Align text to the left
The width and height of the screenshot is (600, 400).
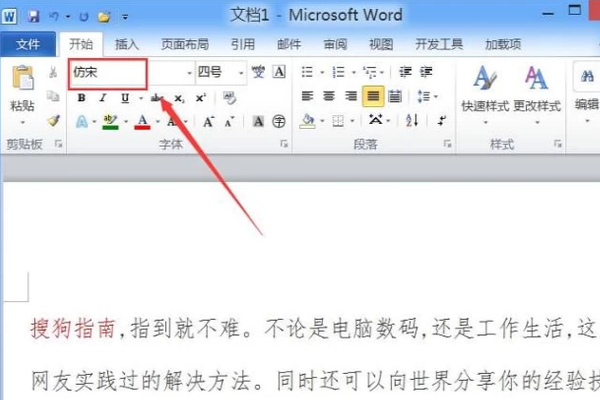tap(307, 96)
